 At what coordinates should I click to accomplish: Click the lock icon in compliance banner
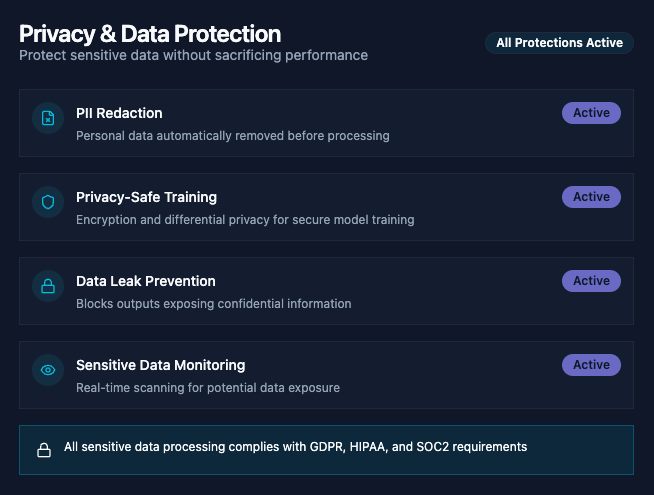coord(44,450)
